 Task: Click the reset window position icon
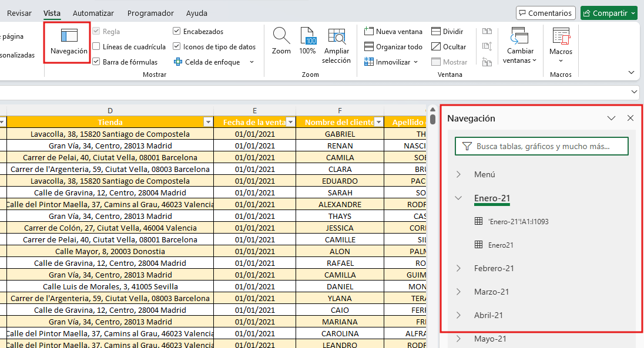(487, 62)
